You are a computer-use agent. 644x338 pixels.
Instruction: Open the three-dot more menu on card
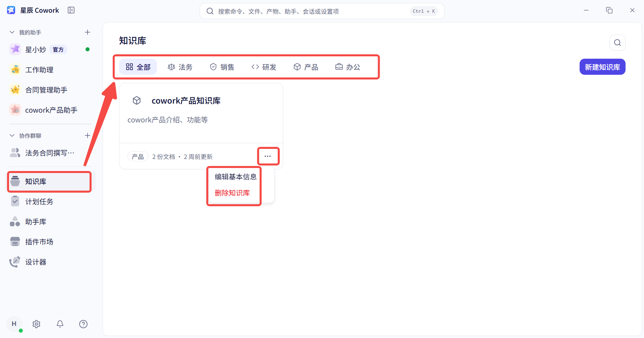[x=268, y=156]
